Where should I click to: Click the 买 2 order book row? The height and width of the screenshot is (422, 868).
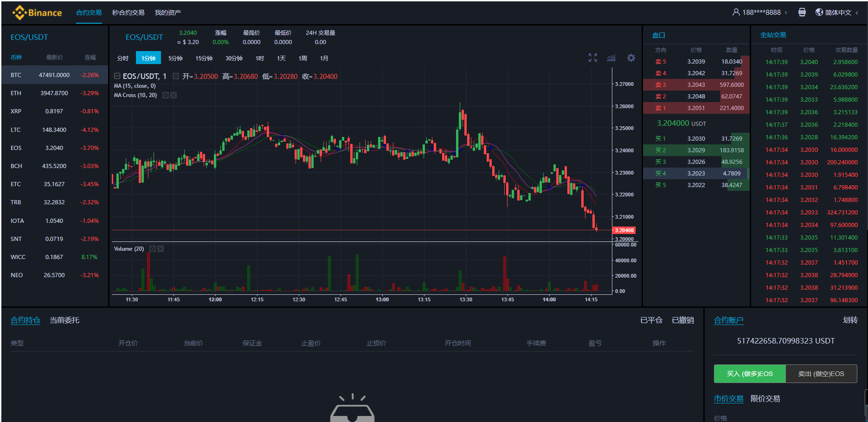[x=696, y=150]
